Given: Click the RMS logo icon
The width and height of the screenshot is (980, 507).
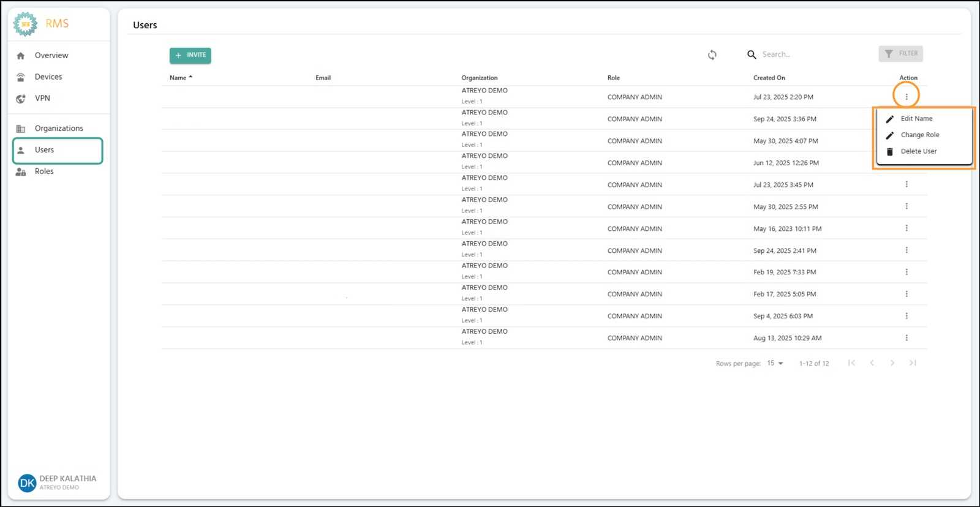Looking at the screenshot, I should (x=25, y=24).
